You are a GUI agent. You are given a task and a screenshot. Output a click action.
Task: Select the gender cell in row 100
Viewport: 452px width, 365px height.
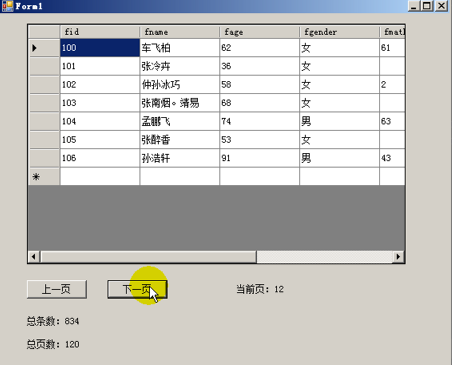(x=339, y=48)
